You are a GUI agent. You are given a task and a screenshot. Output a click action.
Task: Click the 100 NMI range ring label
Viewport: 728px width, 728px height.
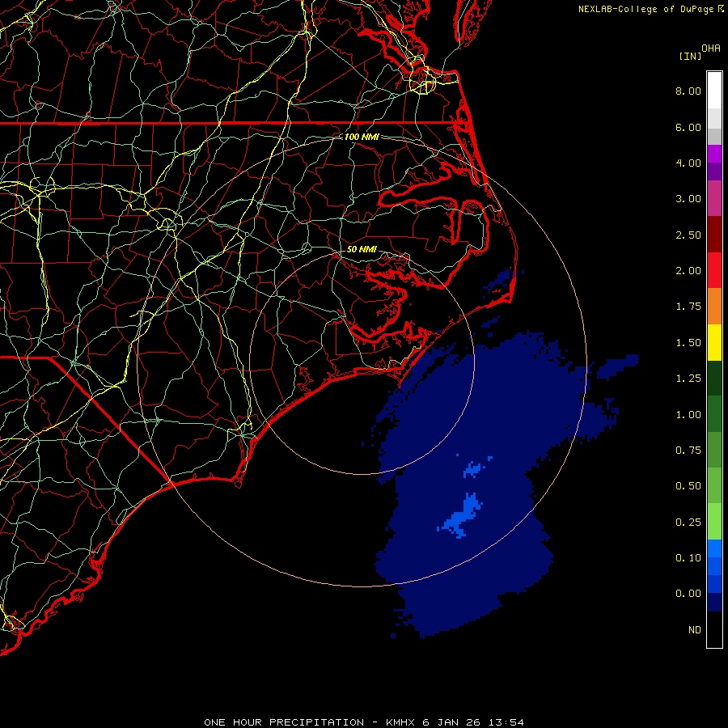[362, 137]
